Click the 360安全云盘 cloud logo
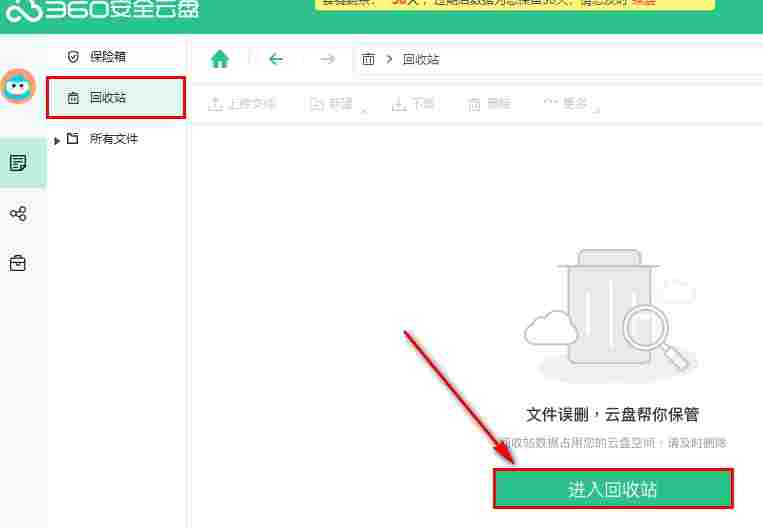Viewport: 763px width, 528px height. pyautogui.click(x=102, y=10)
